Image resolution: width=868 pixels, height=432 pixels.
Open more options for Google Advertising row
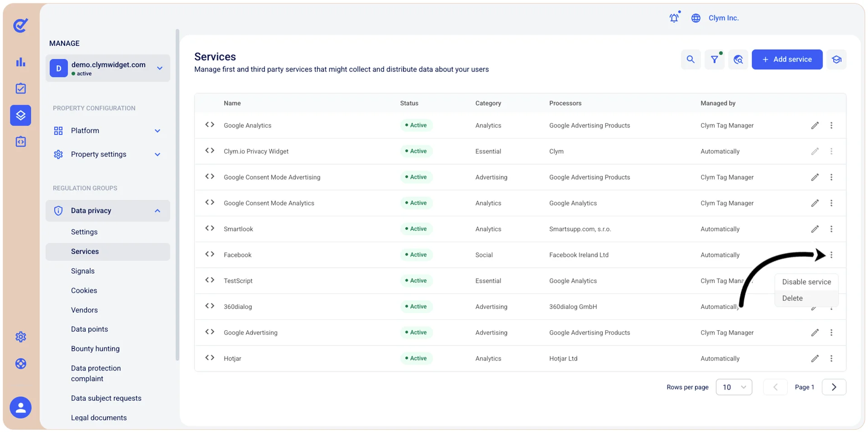point(831,332)
